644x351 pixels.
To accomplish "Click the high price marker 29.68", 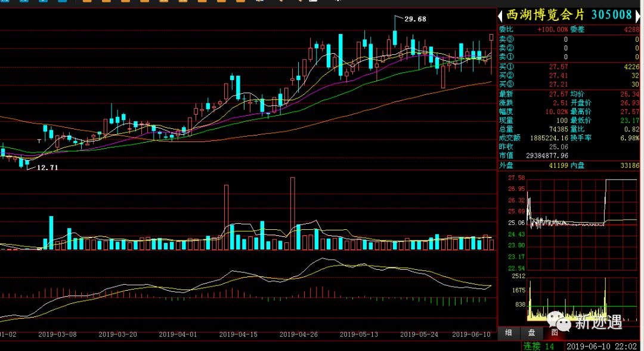I will pyautogui.click(x=415, y=19).
